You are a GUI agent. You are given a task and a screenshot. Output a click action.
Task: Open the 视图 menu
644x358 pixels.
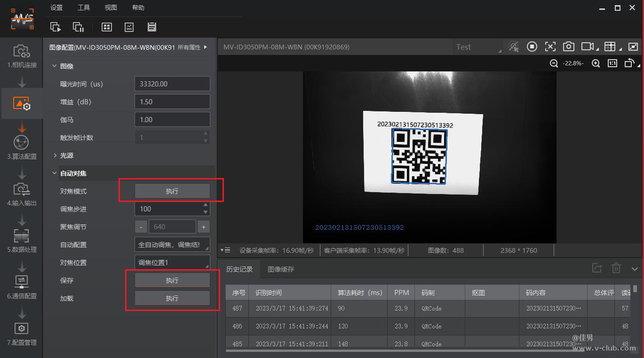[111, 8]
